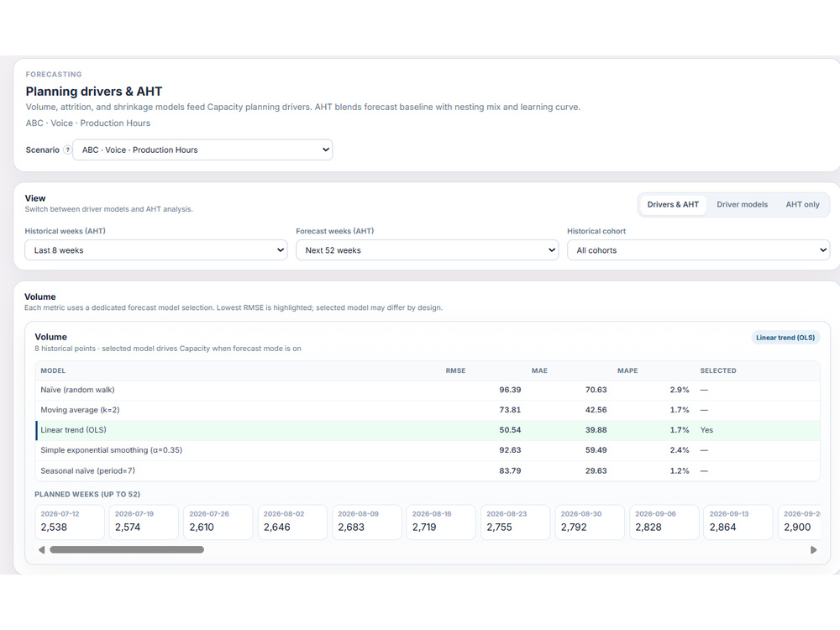Click the right scroll arrow of planned weeks
The image size is (840, 630).
814,549
